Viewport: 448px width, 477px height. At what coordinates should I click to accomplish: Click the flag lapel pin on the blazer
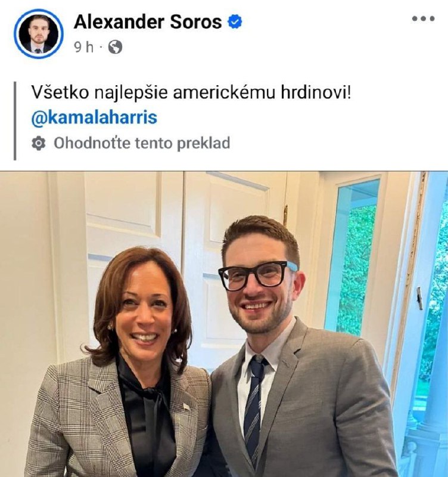(x=186, y=406)
